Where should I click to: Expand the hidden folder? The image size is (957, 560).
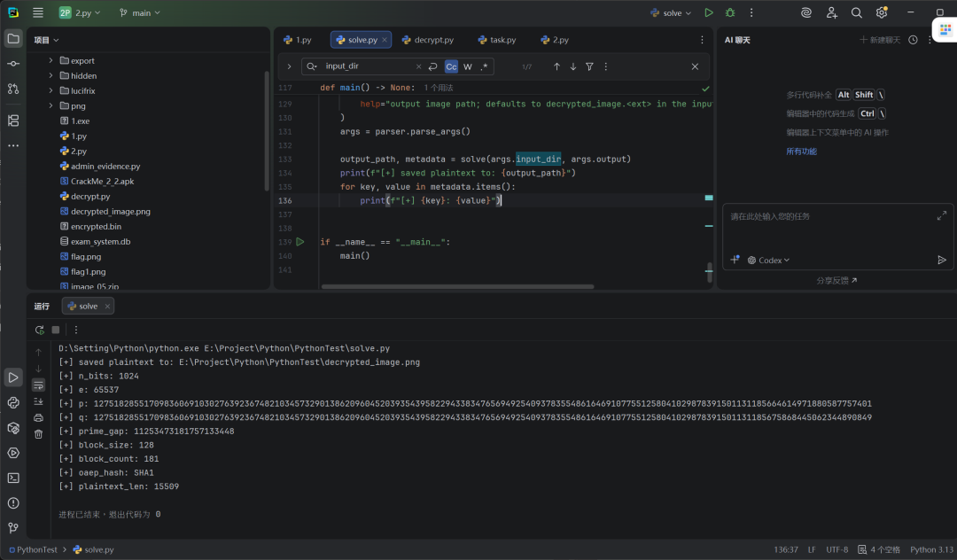(51, 75)
